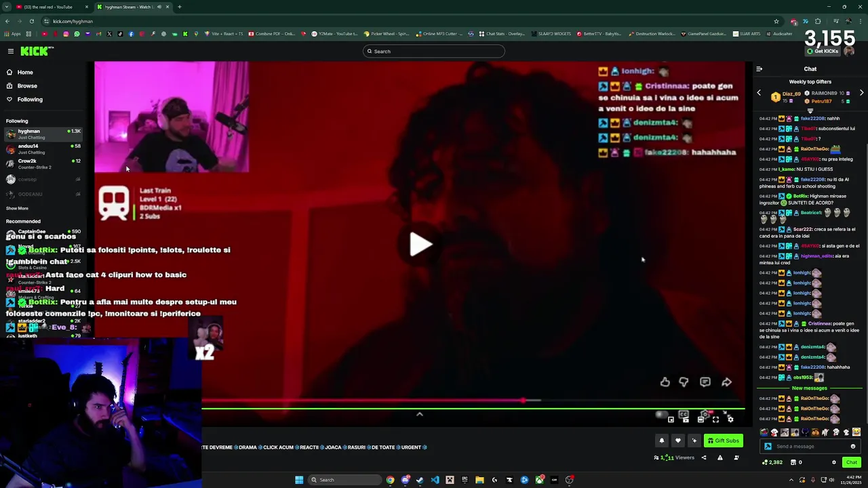Screen dimensions: 868x488
Task: Expand Show more under Following
Action: click(x=17, y=208)
